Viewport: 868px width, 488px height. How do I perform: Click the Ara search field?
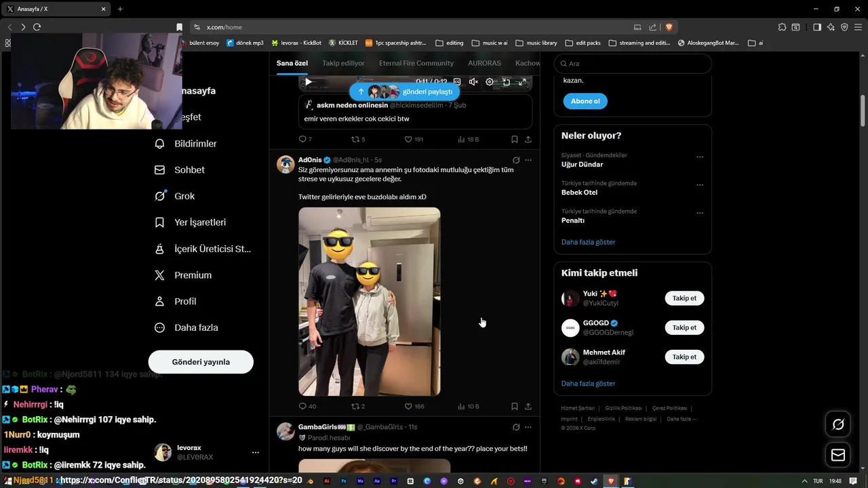[x=633, y=64]
